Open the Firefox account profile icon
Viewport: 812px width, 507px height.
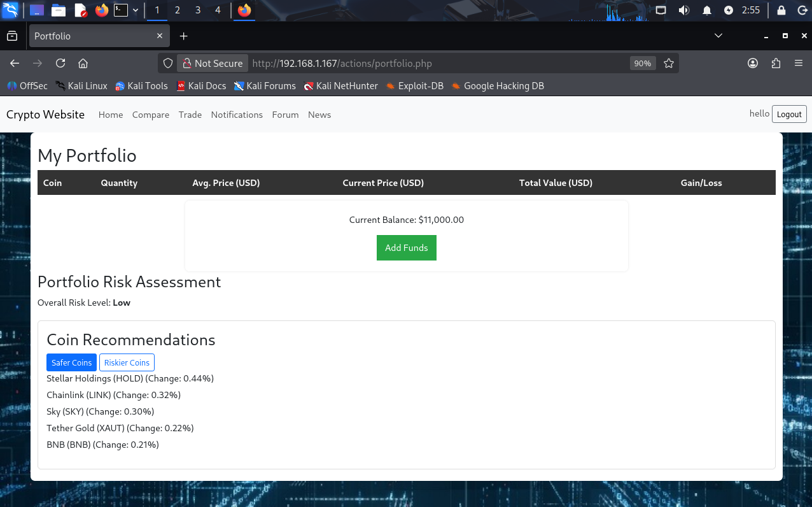[753, 63]
